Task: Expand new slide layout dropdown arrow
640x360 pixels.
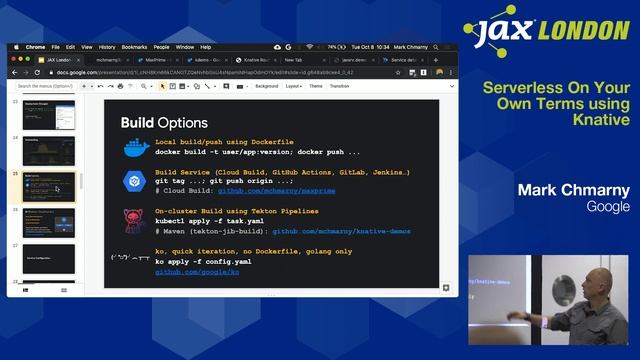Action: pyautogui.click(x=91, y=86)
